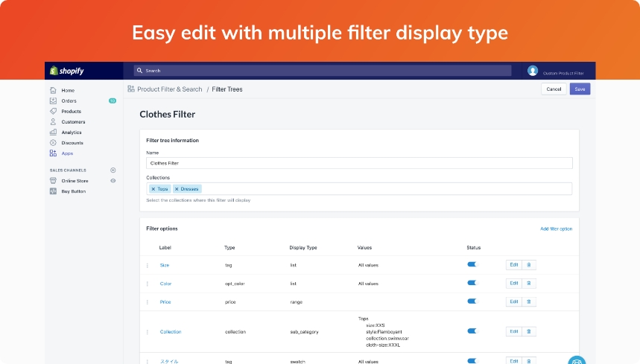Viewport: 640px width, 364px height.
Task: Delete the Price filter option
Action: [x=529, y=301]
